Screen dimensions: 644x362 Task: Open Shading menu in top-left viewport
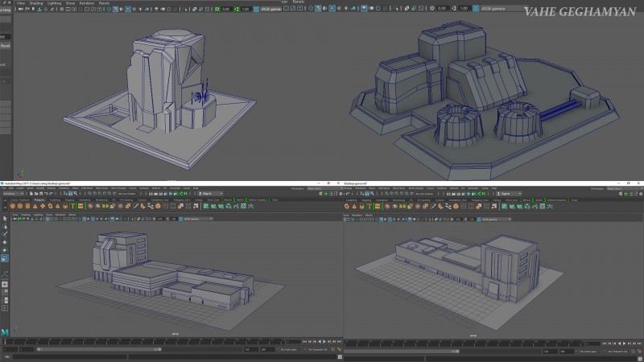pos(36,3)
